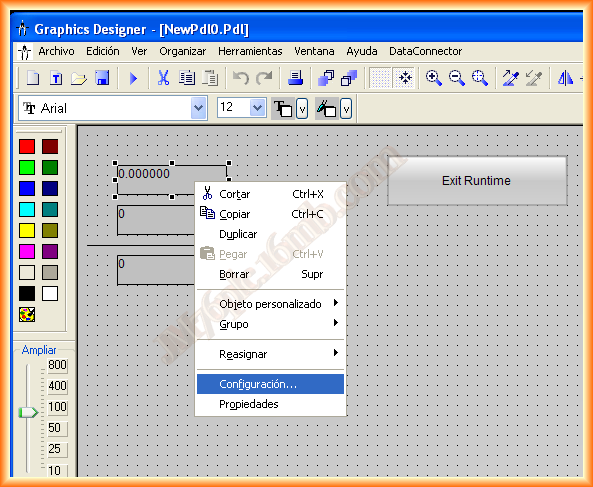593x487 pixels.
Task: Click the Zoom in magnifier icon
Action: click(x=433, y=78)
